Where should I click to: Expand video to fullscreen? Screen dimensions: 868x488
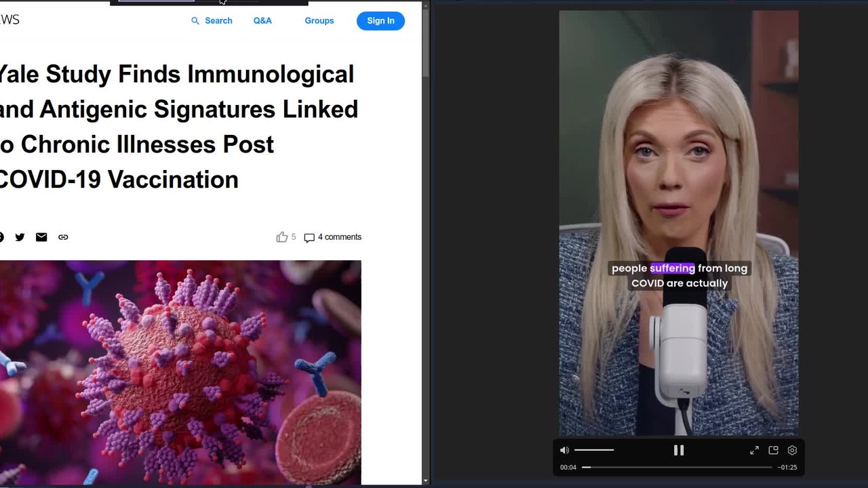click(x=754, y=450)
